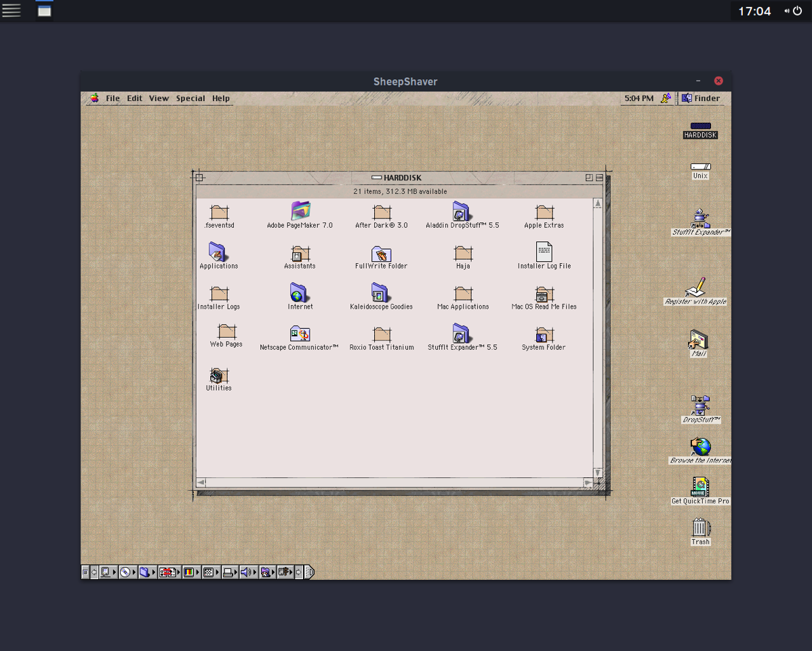
Task: Click the control strip scroll-left arrow
Action: coord(94,572)
